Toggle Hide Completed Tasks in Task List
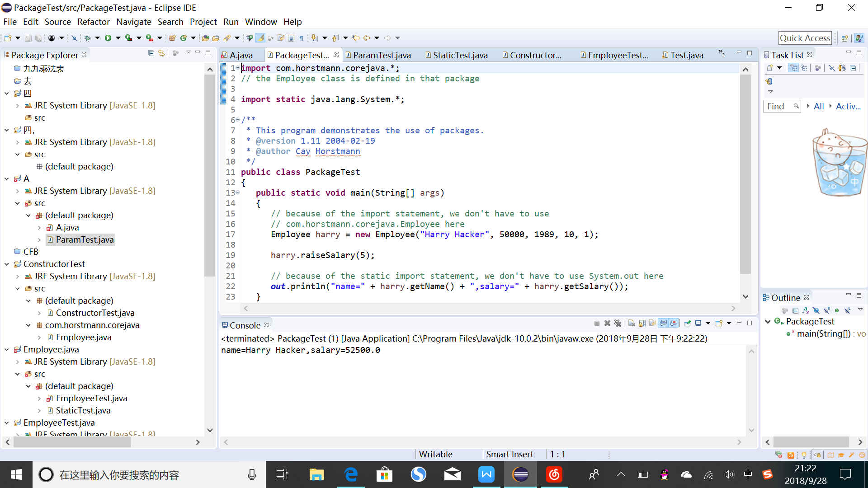Screen dimensions: 868x488 [x=831, y=68]
